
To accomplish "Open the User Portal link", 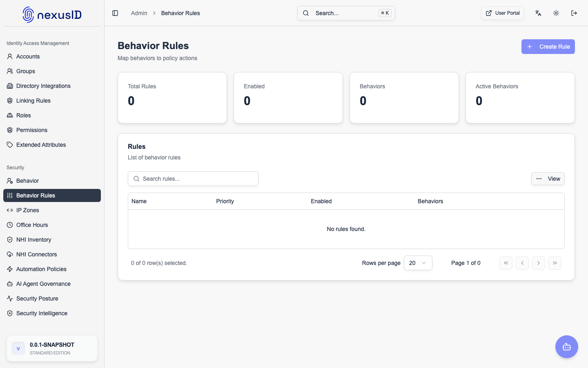I will pos(503,13).
